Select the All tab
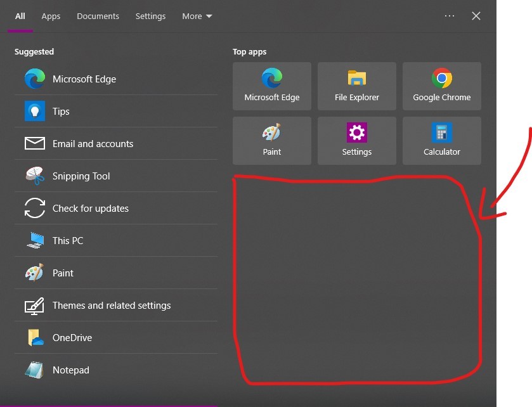Image resolution: width=532 pixels, height=407 pixels. (x=20, y=16)
